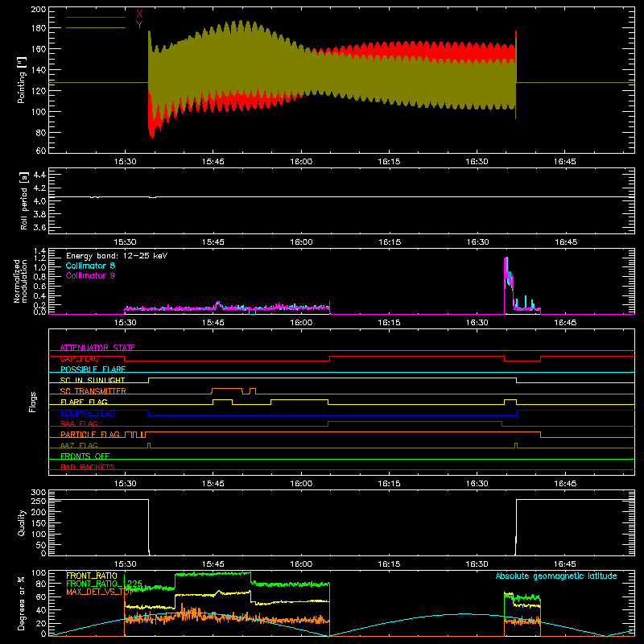
Task: Click the '60' tick on Pointing axis
Action: 41,151
